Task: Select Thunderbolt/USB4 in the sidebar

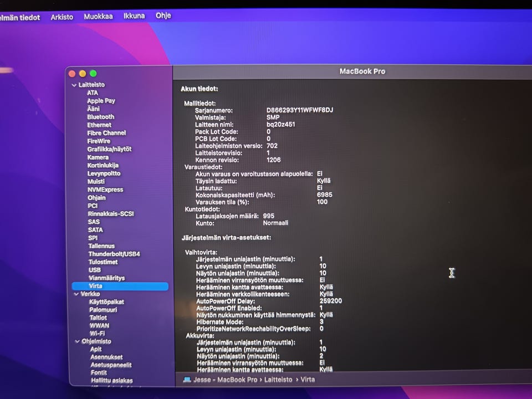Action: 114,254
